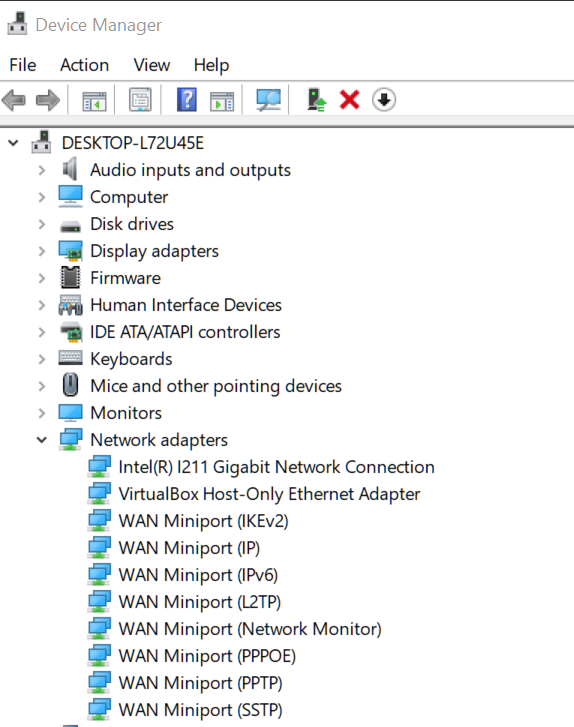Open the Help menu
The height and width of the screenshot is (727, 574).
211,65
